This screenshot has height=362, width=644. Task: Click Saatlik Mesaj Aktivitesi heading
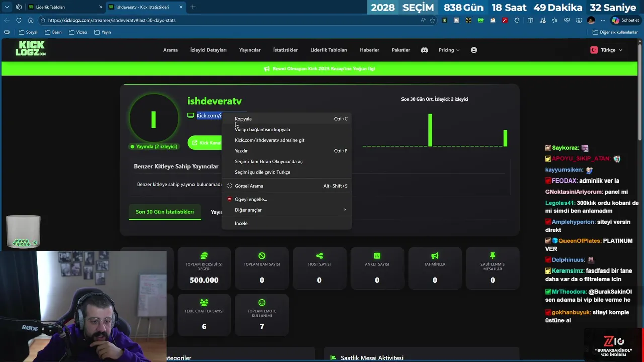(372, 358)
